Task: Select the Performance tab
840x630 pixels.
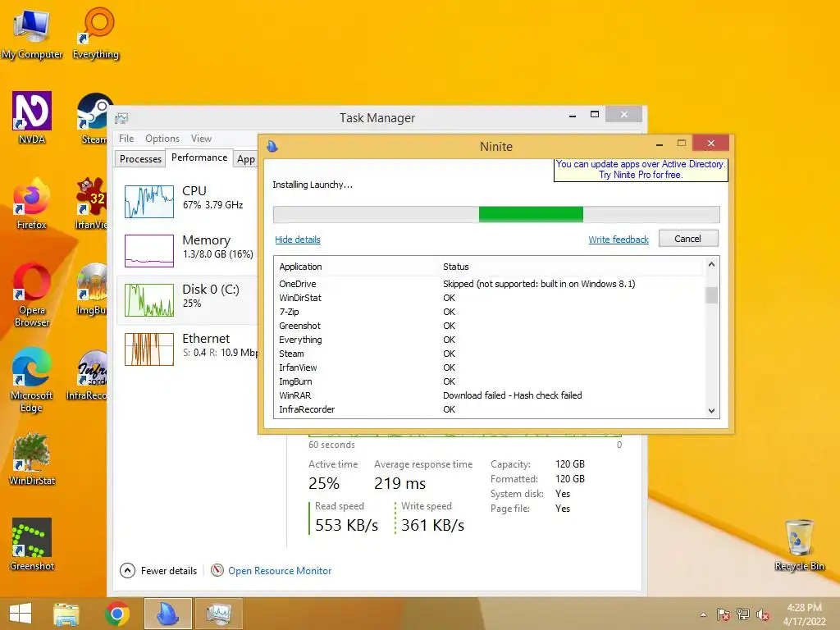Action: [x=199, y=157]
